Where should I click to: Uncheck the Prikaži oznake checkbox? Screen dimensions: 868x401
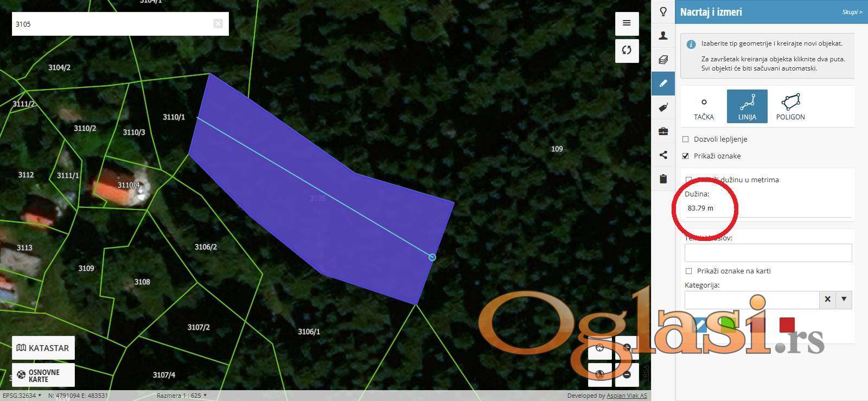[x=686, y=156]
